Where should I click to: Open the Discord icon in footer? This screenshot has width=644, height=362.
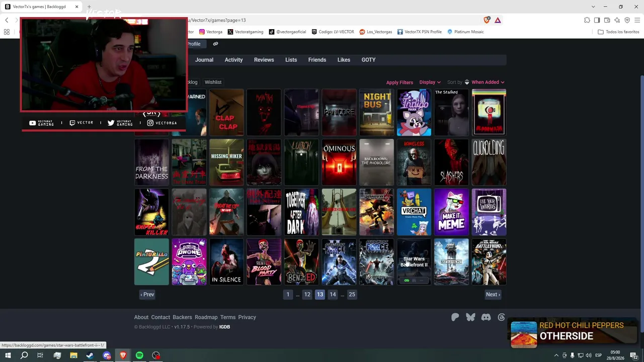pyautogui.click(x=486, y=317)
